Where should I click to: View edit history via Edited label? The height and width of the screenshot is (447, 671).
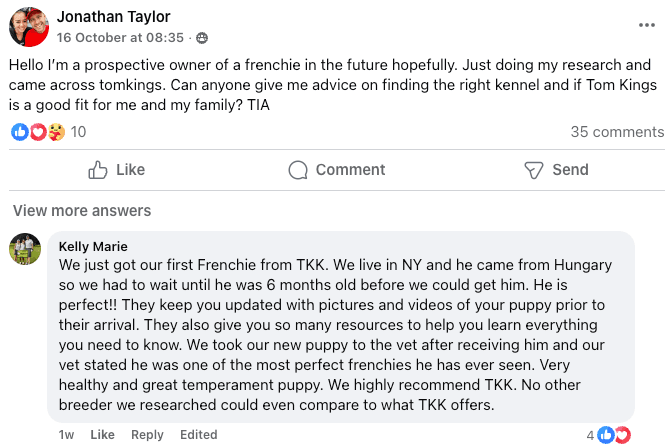pyautogui.click(x=198, y=434)
